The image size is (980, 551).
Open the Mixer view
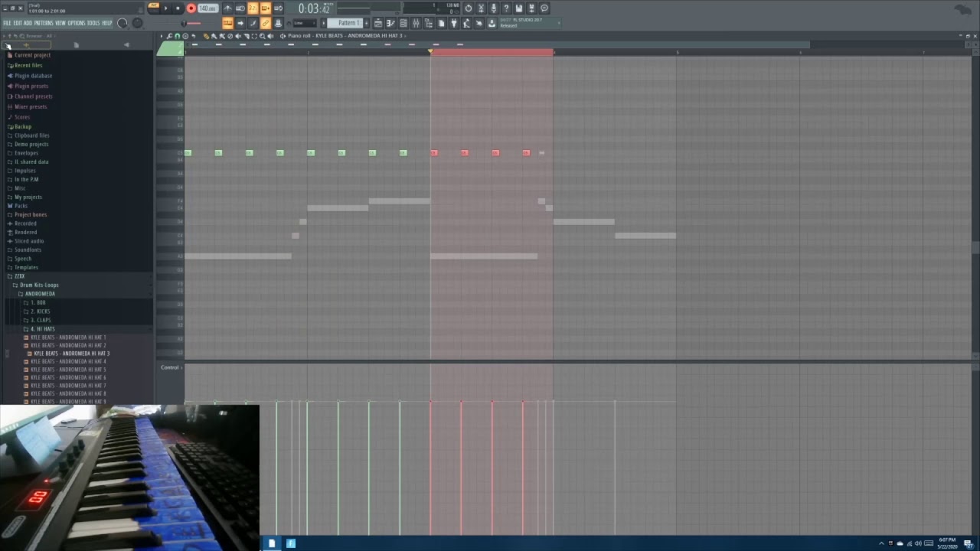point(416,23)
